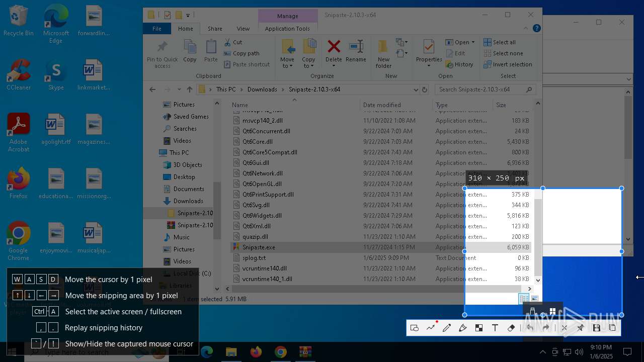The height and width of the screenshot is (362, 644).
Task: Open the New item dropdown in ribbon
Action: [x=401, y=42]
